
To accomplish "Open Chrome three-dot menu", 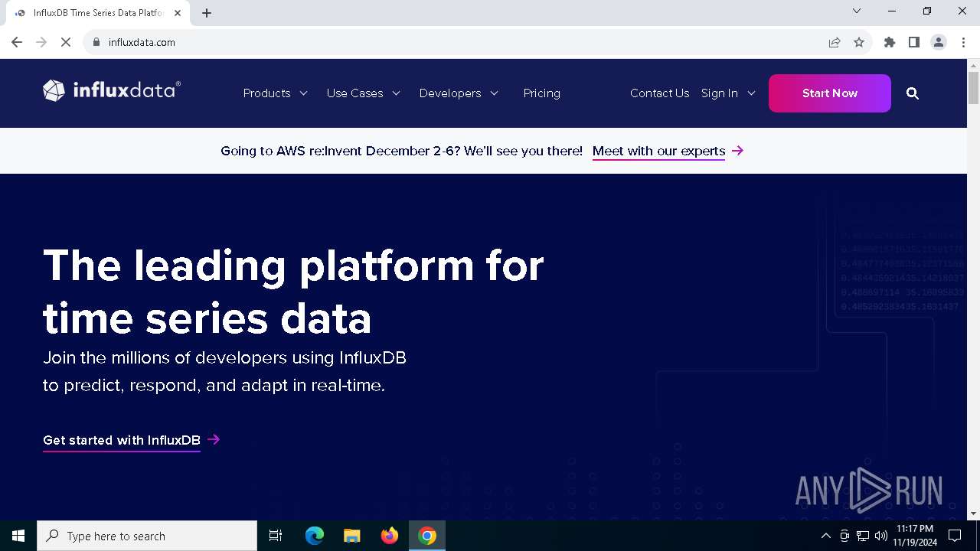I will coord(962,42).
